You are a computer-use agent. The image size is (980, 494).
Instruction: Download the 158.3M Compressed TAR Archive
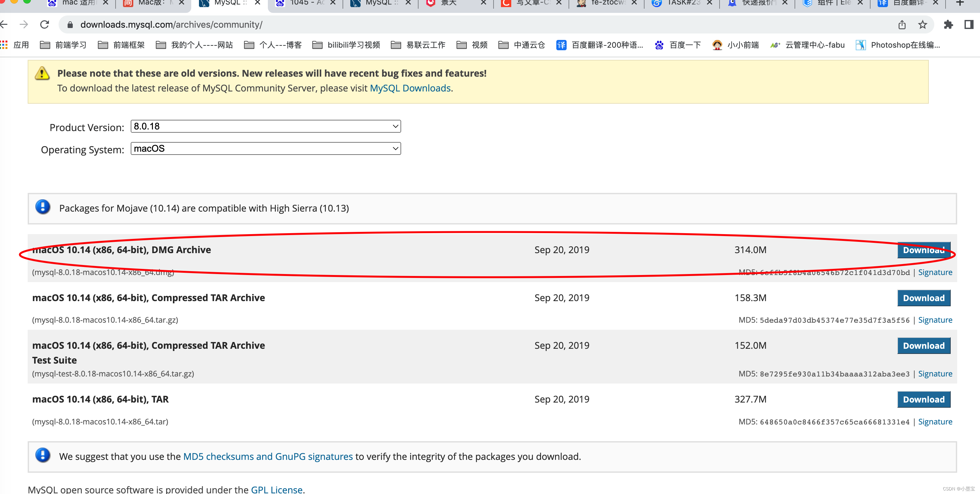tap(924, 298)
